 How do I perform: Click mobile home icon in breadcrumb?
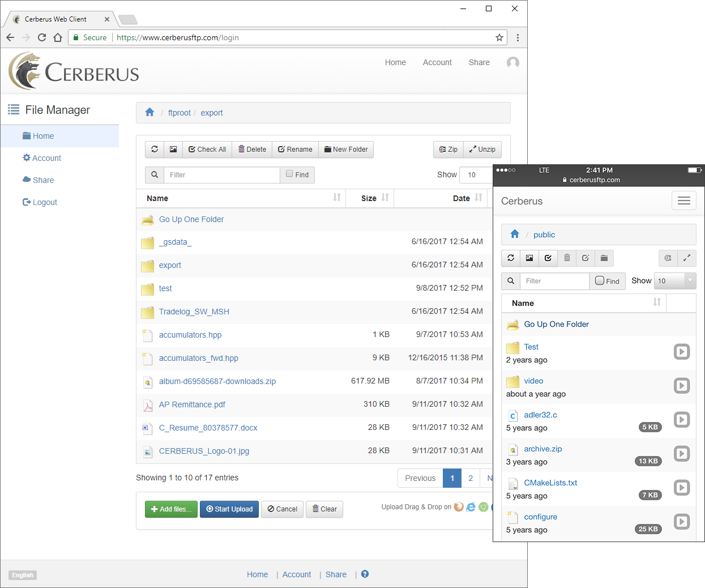[515, 234]
